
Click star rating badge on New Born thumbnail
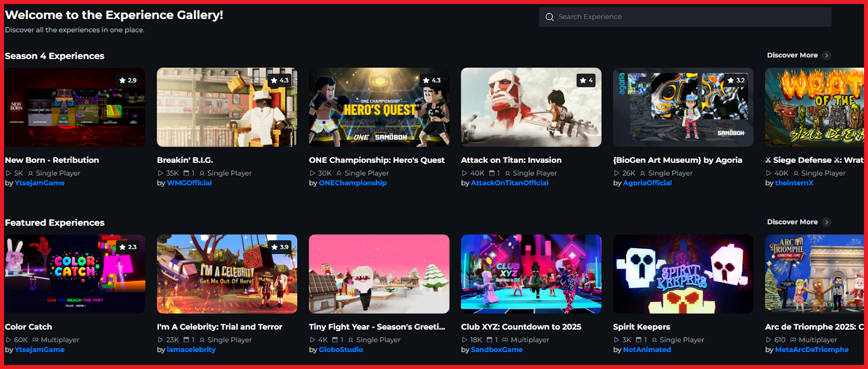[x=128, y=80]
